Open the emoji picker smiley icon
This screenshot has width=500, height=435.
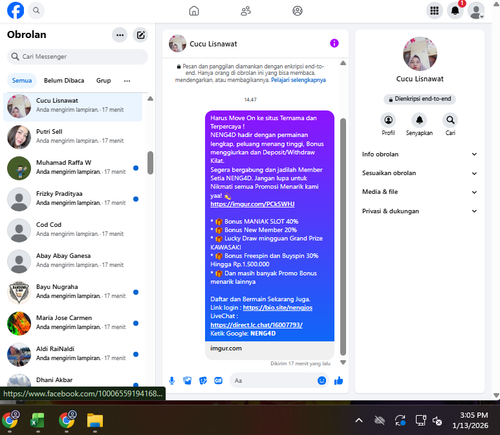[x=322, y=380]
